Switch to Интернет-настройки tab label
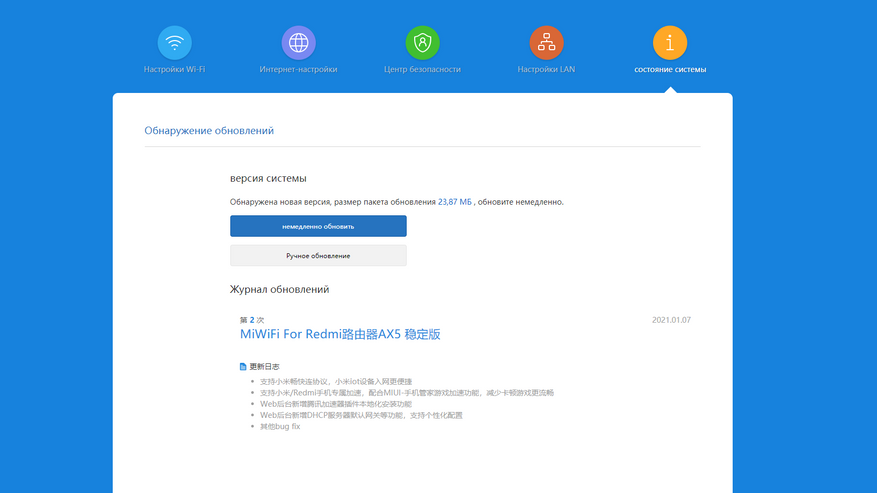Screen dimensions: 877x493 point(298,69)
